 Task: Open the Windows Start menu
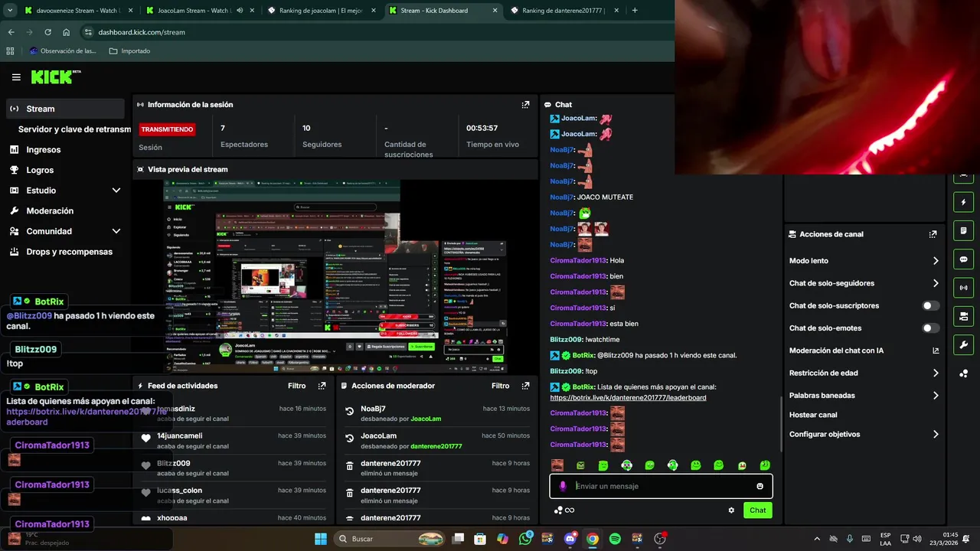coord(321,539)
